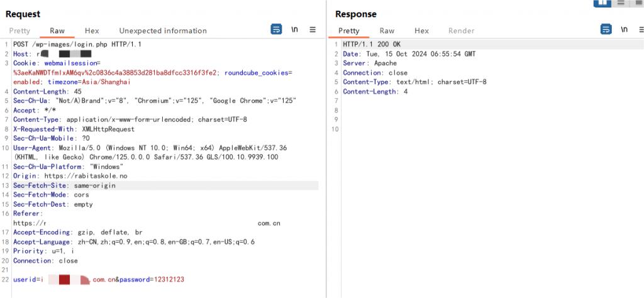Show the Raw view of Response
Viewport: 644px width, 298px height.
pyautogui.click(x=387, y=31)
